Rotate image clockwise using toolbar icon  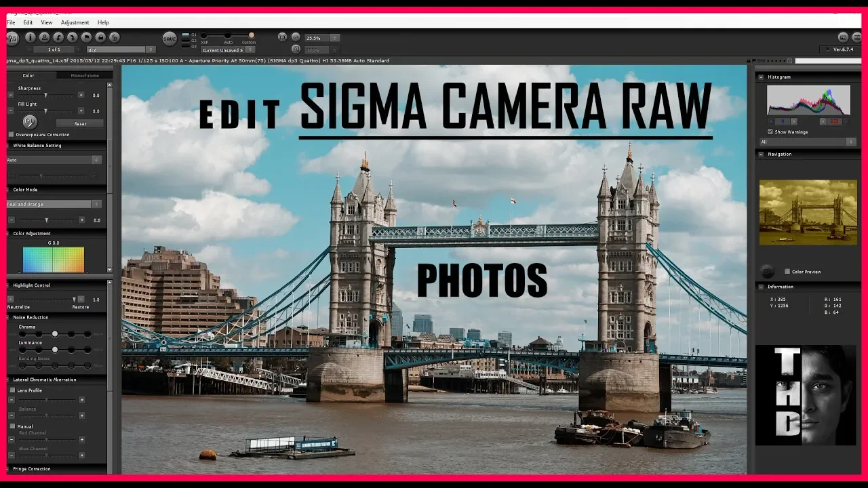(72, 38)
